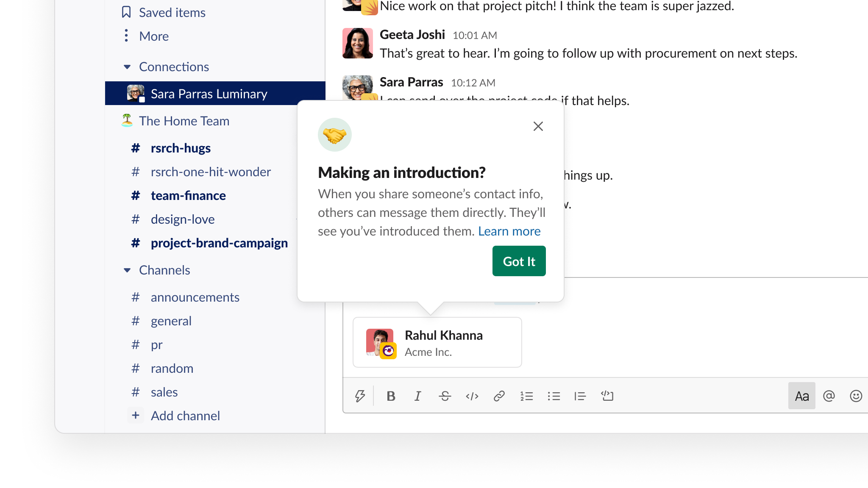The width and height of the screenshot is (868, 488).
Task: Follow the Learn more link
Action: pos(509,231)
